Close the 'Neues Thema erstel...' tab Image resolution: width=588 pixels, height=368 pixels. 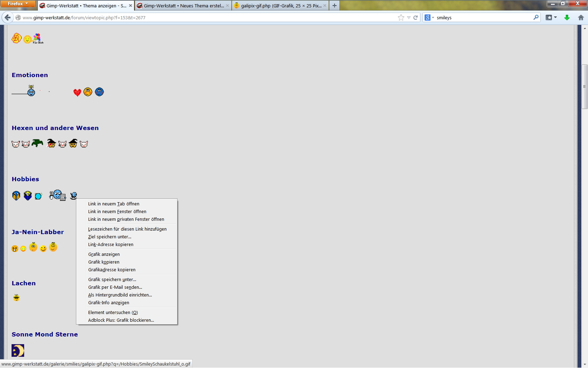[227, 6]
